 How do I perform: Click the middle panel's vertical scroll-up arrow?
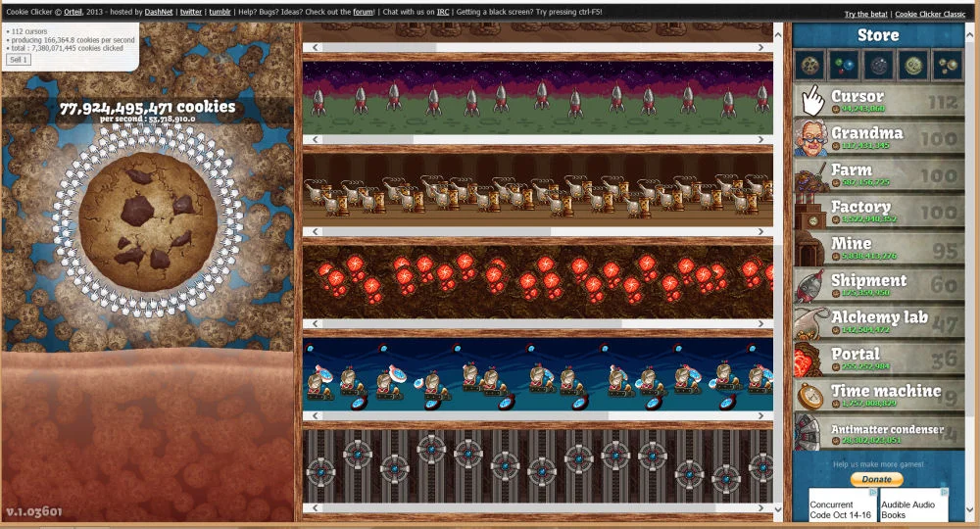click(778, 35)
